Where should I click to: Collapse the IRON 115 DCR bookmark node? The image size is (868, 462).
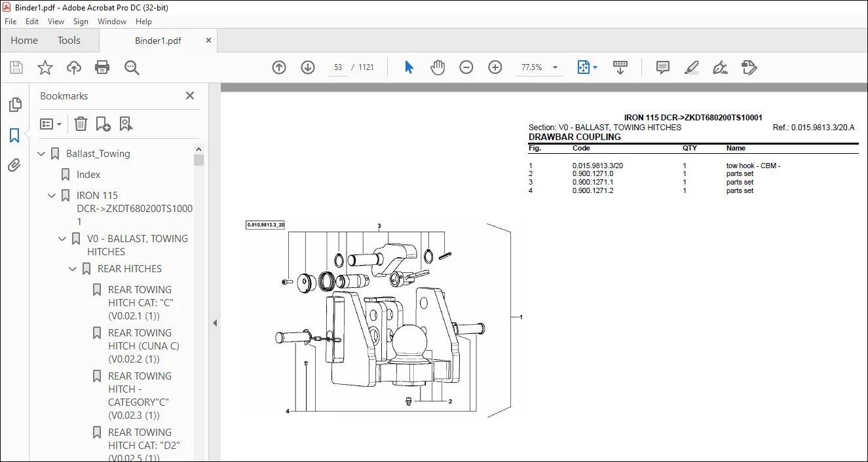(52, 196)
